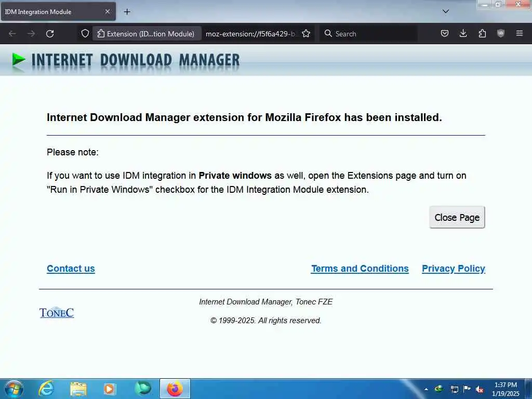Open the tracking protection shield icon

point(85,34)
